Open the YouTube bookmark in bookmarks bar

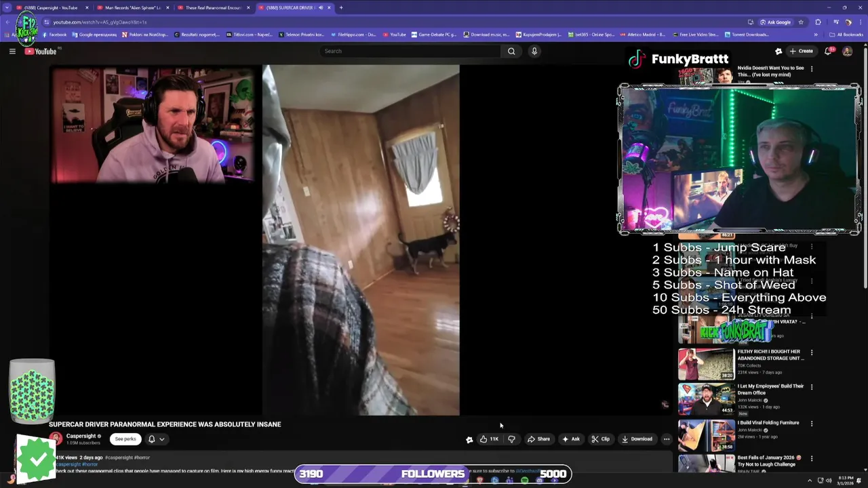pyautogui.click(x=395, y=35)
